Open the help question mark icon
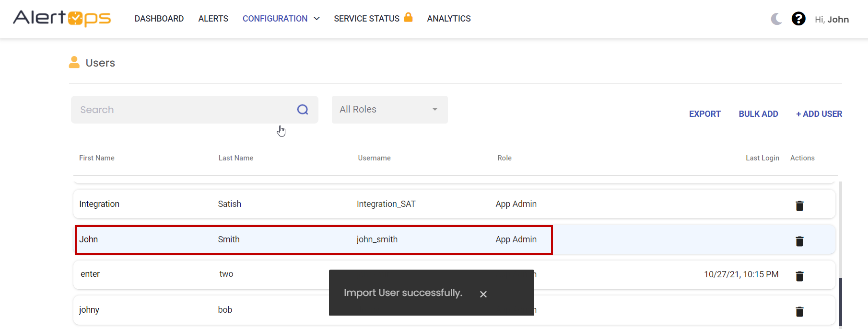 [798, 19]
